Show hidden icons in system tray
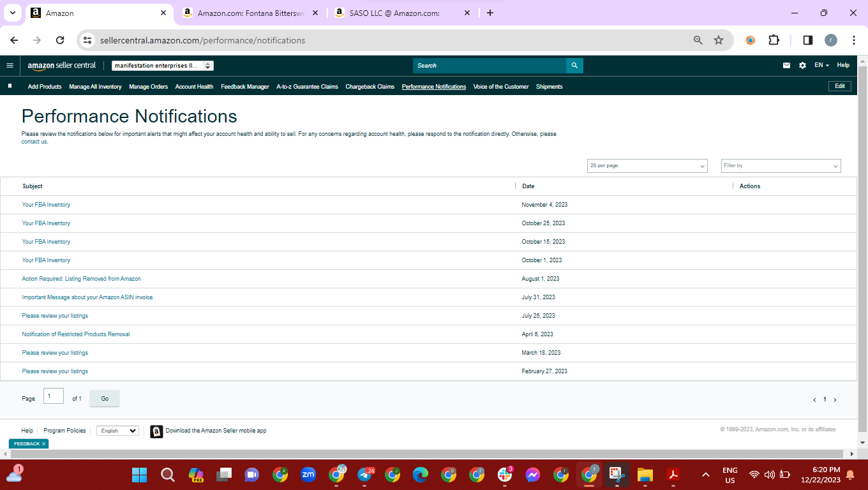 point(705,475)
